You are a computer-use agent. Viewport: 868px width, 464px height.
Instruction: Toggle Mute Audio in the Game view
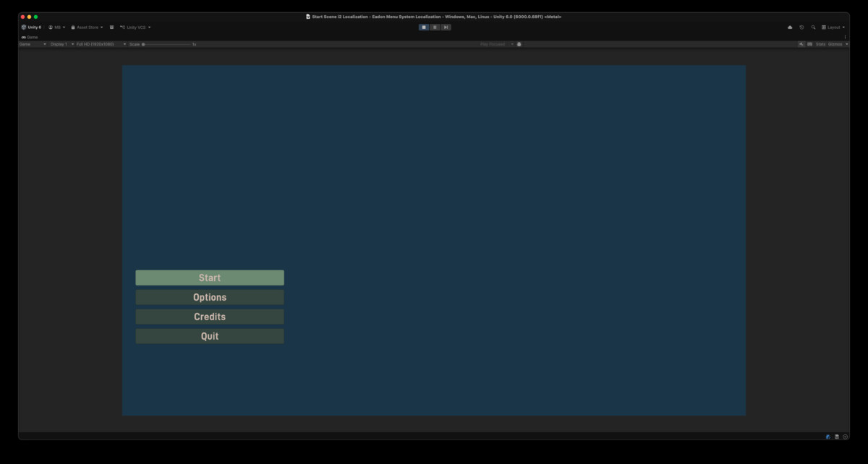point(802,43)
